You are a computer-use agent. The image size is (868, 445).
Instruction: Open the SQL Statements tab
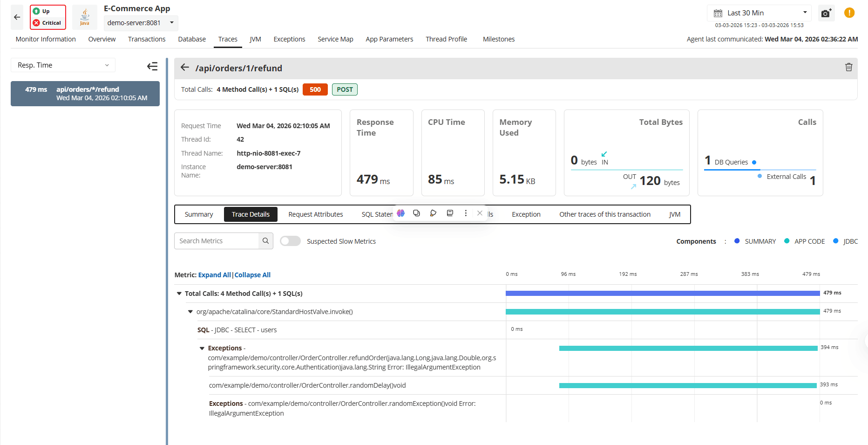coord(377,214)
